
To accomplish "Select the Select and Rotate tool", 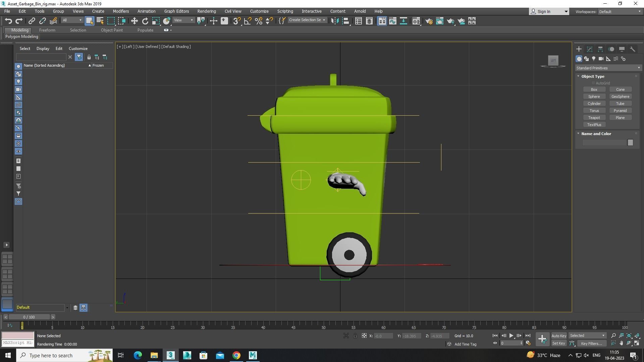I will click(x=145, y=21).
